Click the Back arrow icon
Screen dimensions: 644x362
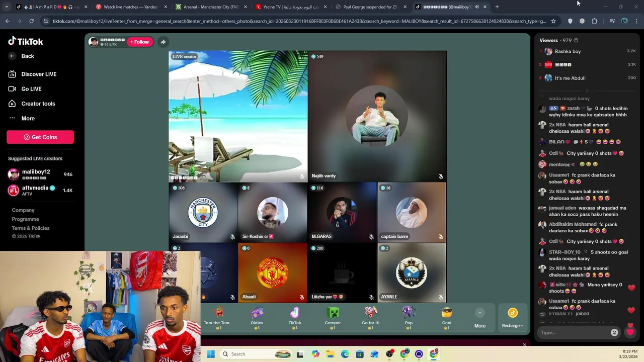12,56
